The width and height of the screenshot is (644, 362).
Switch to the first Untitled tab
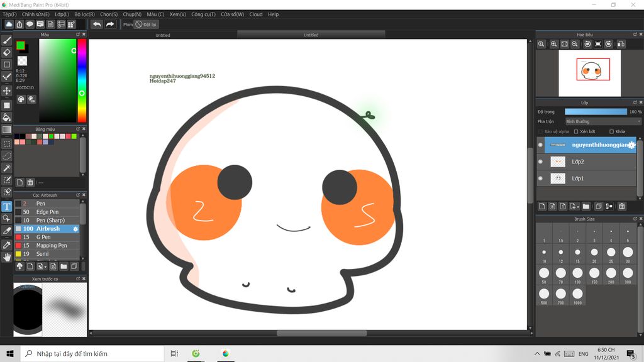163,35
